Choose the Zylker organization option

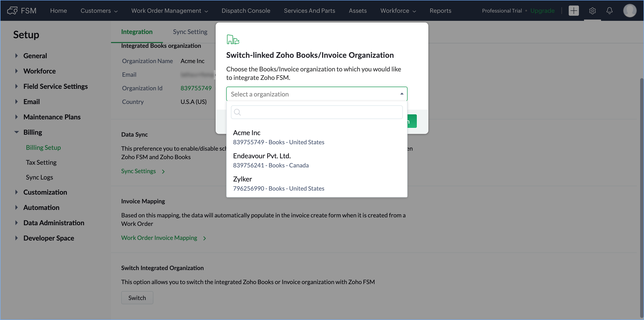pyautogui.click(x=278, y=183)
